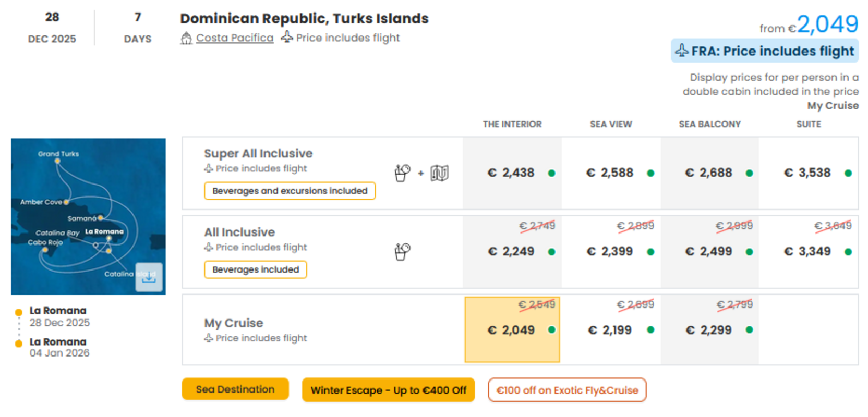Screen dimensions: 868x417
Task: Click the map download icon
Action: tap(149, 277)
